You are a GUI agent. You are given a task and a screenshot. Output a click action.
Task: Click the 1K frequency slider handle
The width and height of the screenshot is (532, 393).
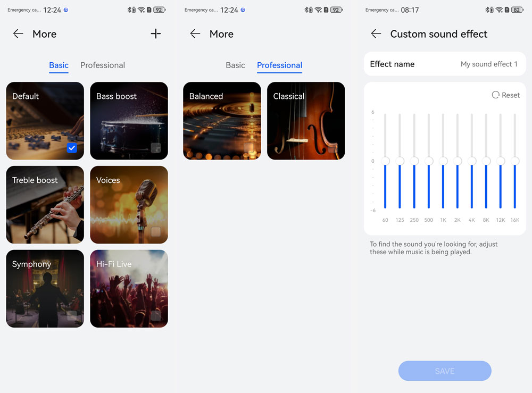(443, 161)
